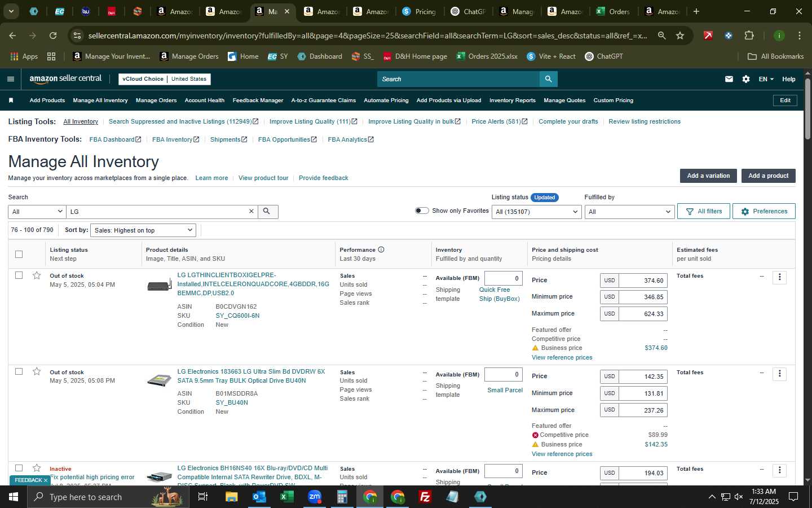
Task: Close the FEEDBACK tab with its X
Action: [46, 480]
